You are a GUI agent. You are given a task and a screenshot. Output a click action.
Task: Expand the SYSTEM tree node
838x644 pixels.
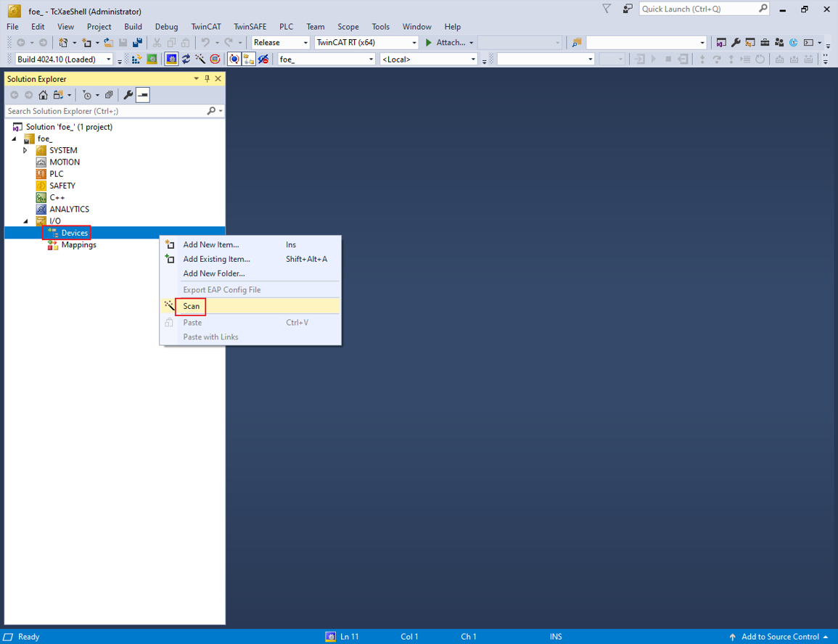pos(25,150)
